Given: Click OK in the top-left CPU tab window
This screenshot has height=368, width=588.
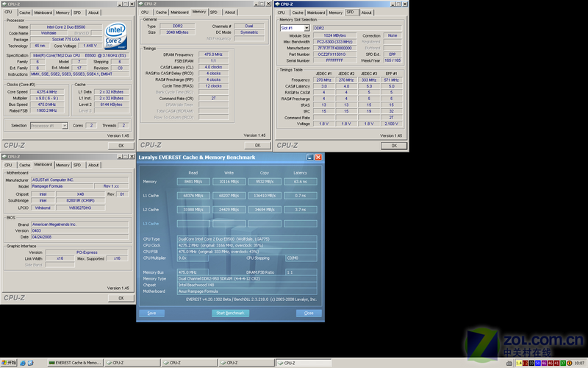Looking at the screenshot, I should coord(121,145).
